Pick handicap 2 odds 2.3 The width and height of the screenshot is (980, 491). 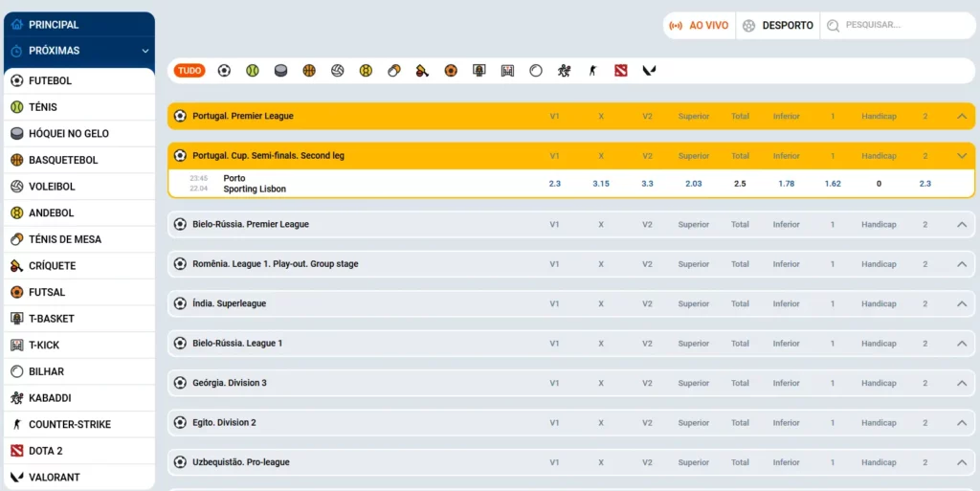tap(925, 184)
